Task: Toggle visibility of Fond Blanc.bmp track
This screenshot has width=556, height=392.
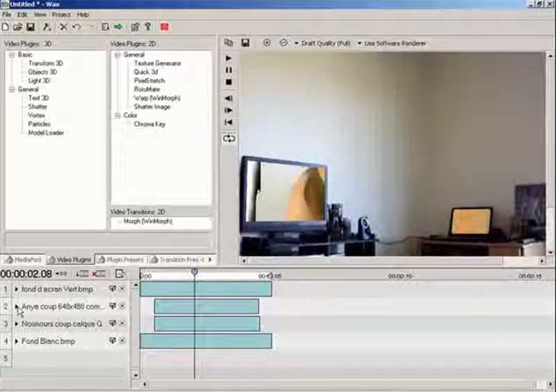Action: coord(112,341)
